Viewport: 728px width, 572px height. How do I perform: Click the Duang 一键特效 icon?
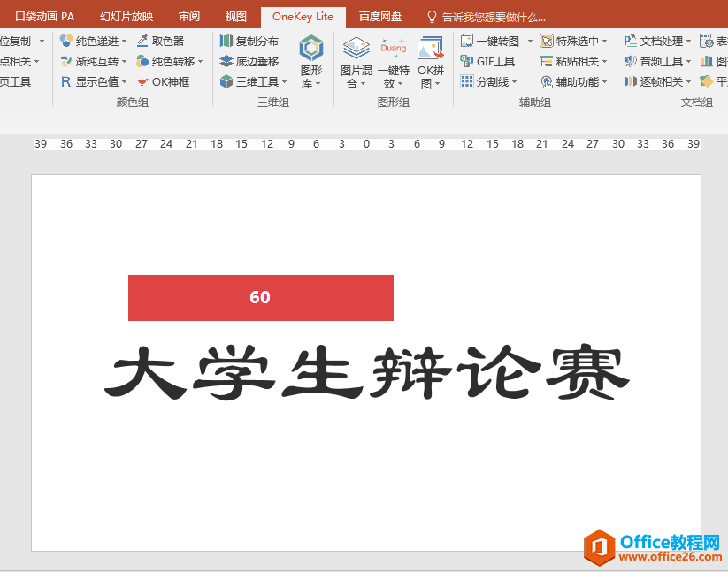(394, 49)
